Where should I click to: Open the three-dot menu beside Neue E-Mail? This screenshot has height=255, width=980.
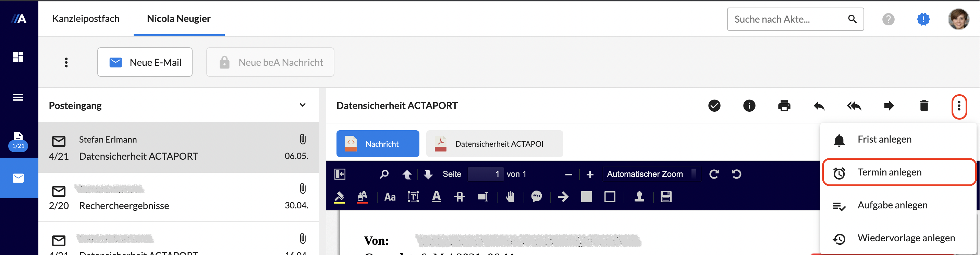66,62
